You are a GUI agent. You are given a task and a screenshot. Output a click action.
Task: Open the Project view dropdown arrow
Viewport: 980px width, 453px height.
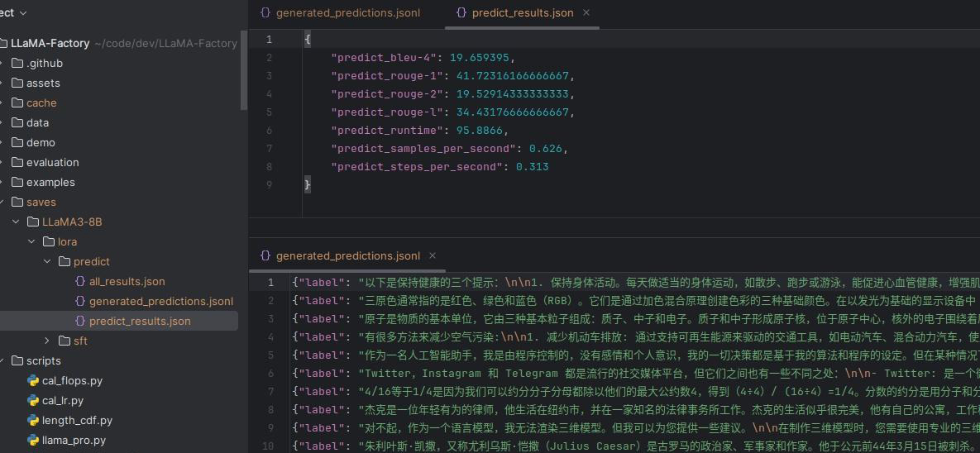24,13
